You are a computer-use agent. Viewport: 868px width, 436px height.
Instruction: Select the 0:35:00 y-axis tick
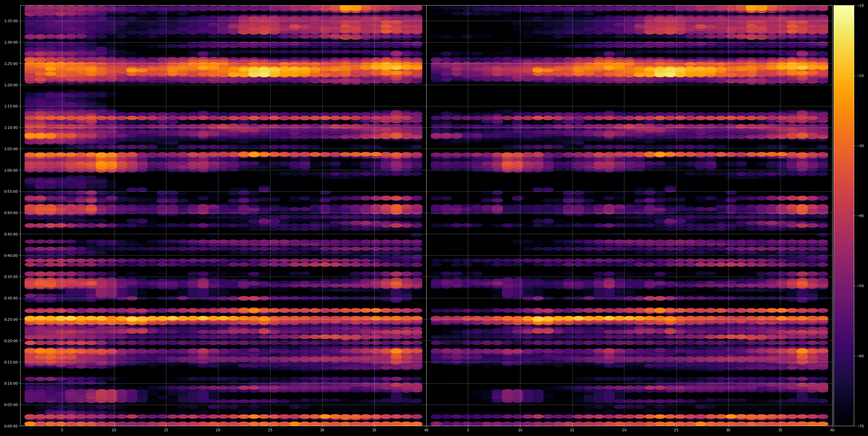coord(11,277)
